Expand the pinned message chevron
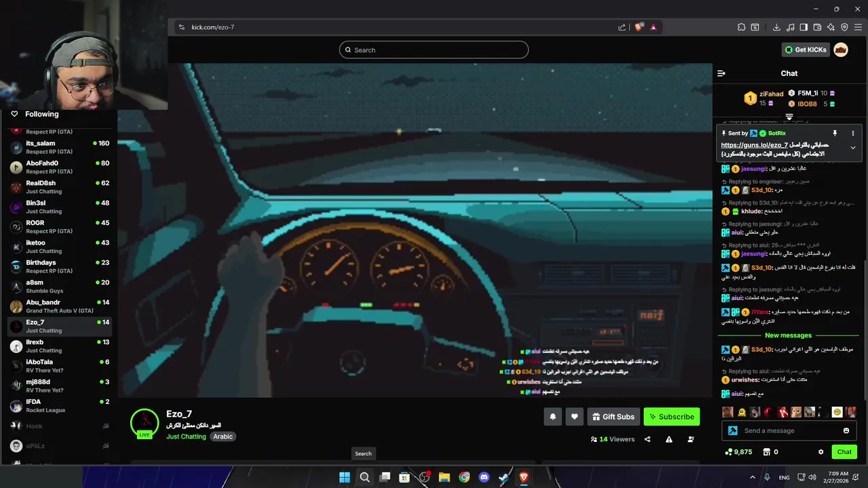Viewport: 868px width, 488px height. (x=853, y=148)
